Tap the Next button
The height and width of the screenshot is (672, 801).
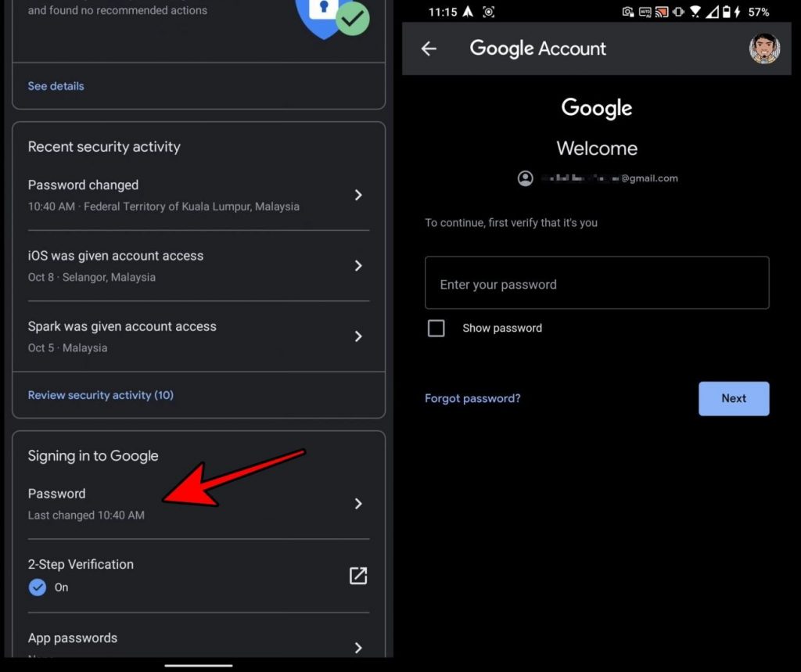point(734,399)
